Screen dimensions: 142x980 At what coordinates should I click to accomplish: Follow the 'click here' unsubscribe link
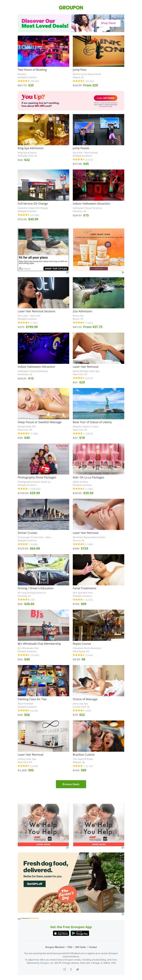tap(112, 959)
